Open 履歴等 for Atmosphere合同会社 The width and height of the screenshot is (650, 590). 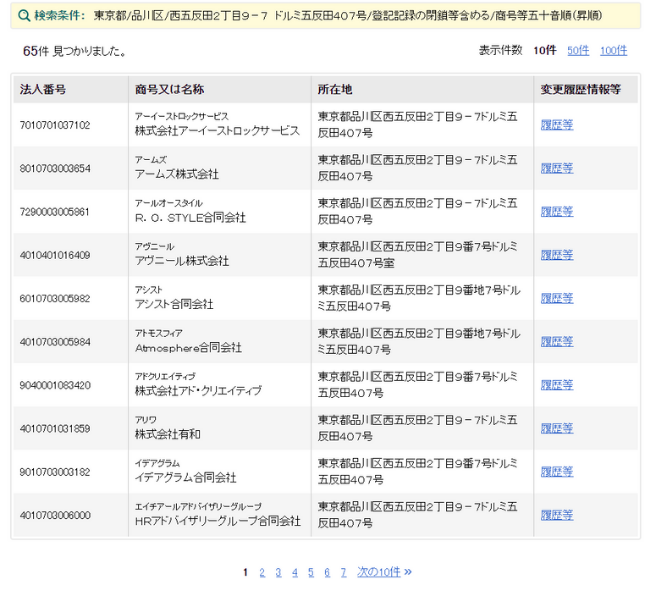pos(556,342)
